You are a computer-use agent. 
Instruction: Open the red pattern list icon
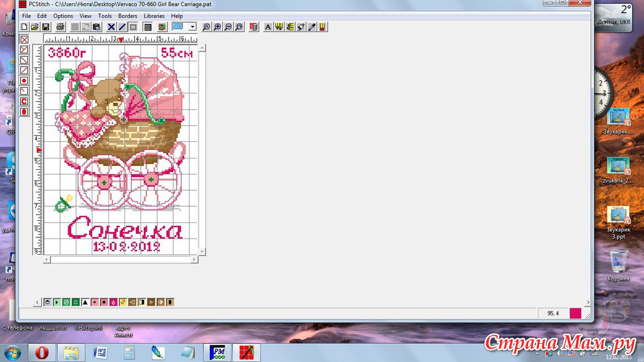click(x=253, y=27)
